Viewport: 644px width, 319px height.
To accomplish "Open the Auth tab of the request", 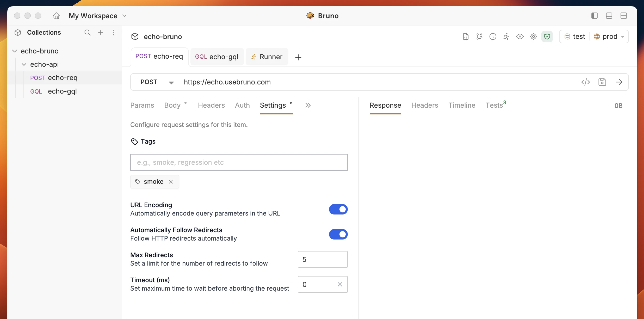I will click(x=242, y=105).
